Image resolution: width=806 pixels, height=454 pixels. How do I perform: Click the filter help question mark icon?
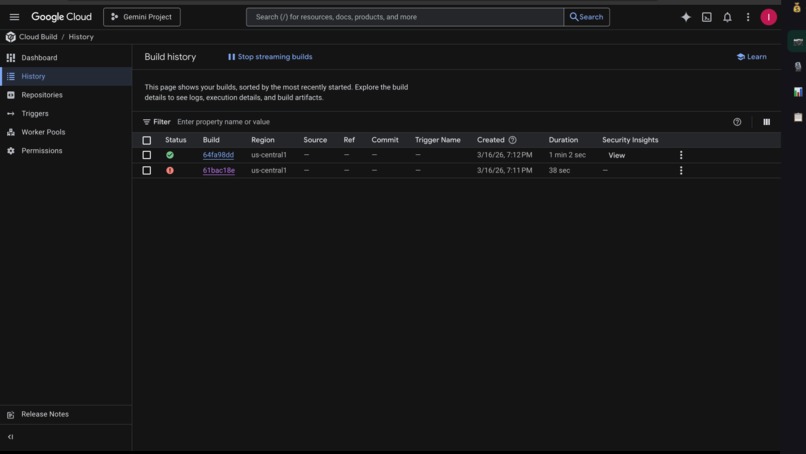737,122
